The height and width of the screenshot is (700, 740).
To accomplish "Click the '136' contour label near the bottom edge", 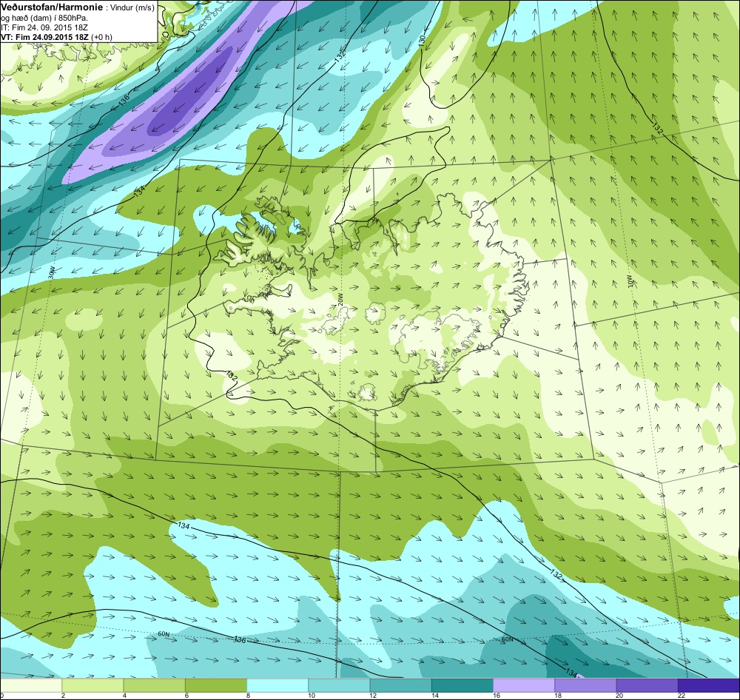I will click(x=240, y=639).
